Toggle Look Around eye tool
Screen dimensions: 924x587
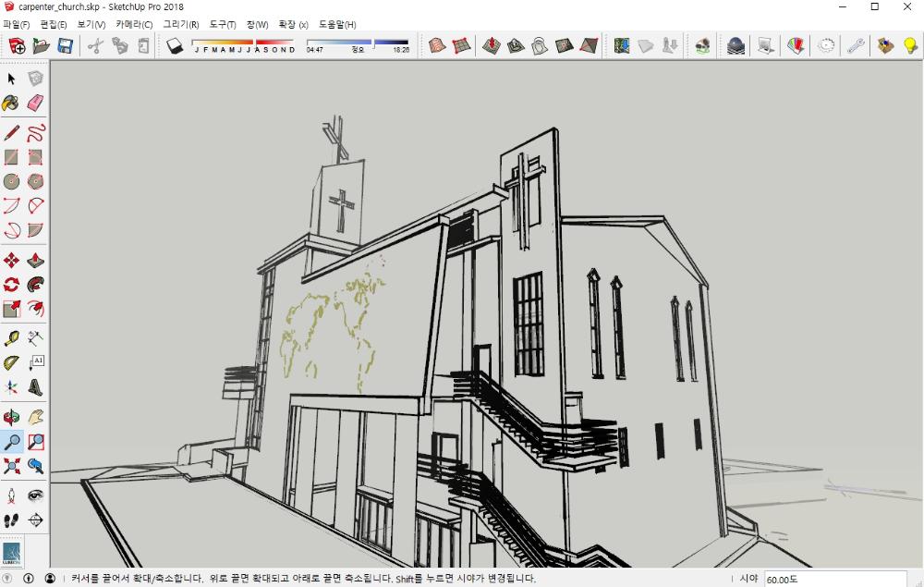[x=35, y=496]
